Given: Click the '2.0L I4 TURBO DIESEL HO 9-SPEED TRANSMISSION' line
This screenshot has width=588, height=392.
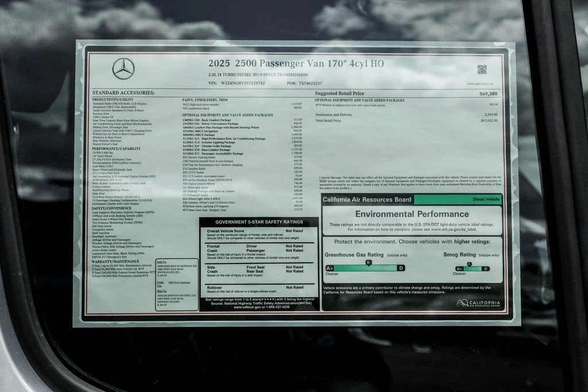Looking at the screenshot, I should click(x=258, y=75).
